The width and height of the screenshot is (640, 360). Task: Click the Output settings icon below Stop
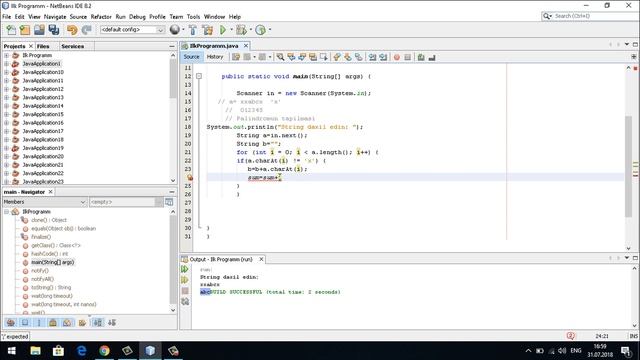pyautogui.click(x=185, y=302)
